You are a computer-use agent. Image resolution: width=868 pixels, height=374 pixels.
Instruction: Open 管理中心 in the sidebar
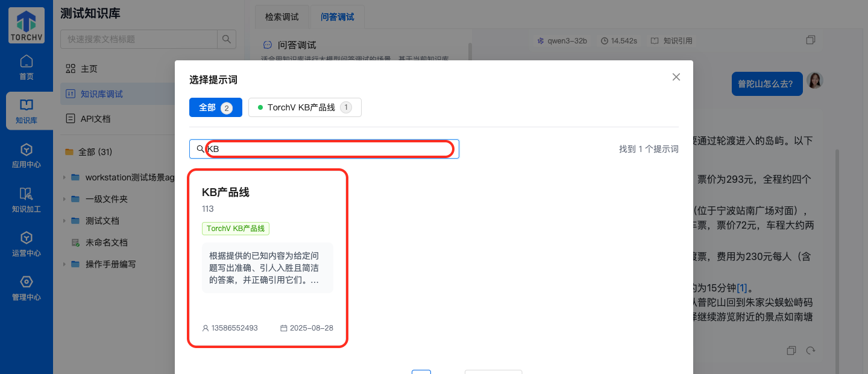27,288
